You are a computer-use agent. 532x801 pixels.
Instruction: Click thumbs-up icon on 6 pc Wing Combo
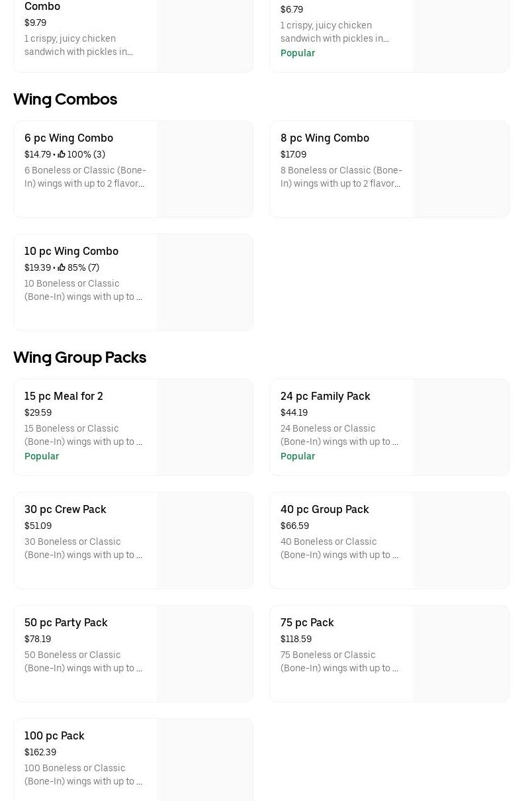click(62, 154)
